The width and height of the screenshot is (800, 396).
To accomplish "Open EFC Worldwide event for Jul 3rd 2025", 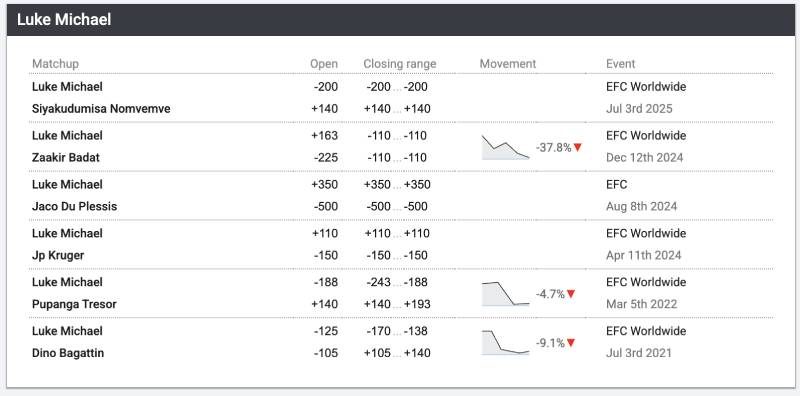I will point(646,87).
